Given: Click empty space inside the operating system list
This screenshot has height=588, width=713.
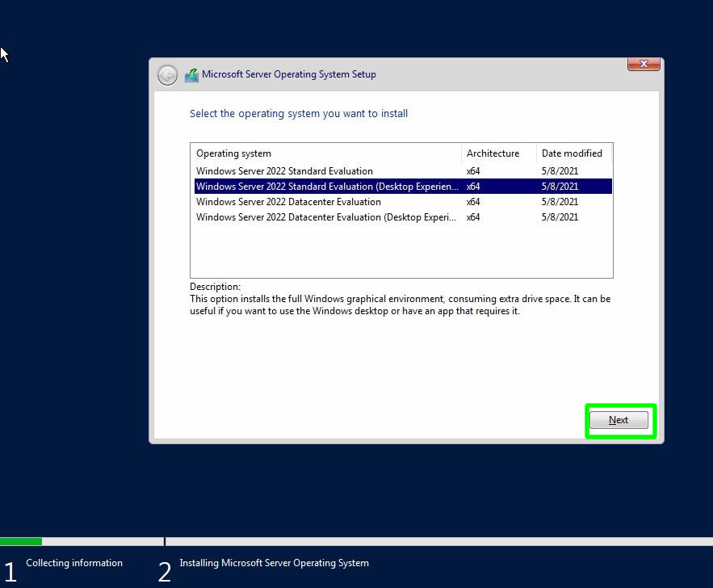Looking at the screenshot, I should [401, 252].
